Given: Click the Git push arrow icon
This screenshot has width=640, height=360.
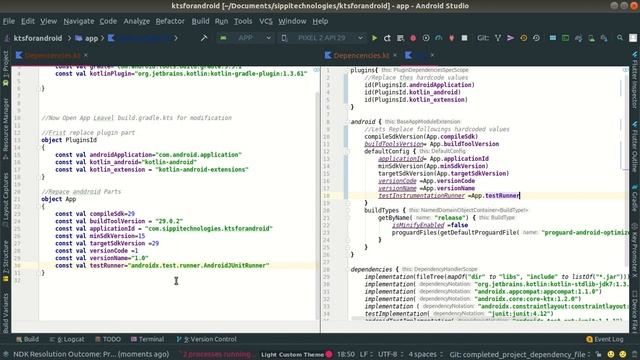Looking at the screenshot, I should click(510, 38).
